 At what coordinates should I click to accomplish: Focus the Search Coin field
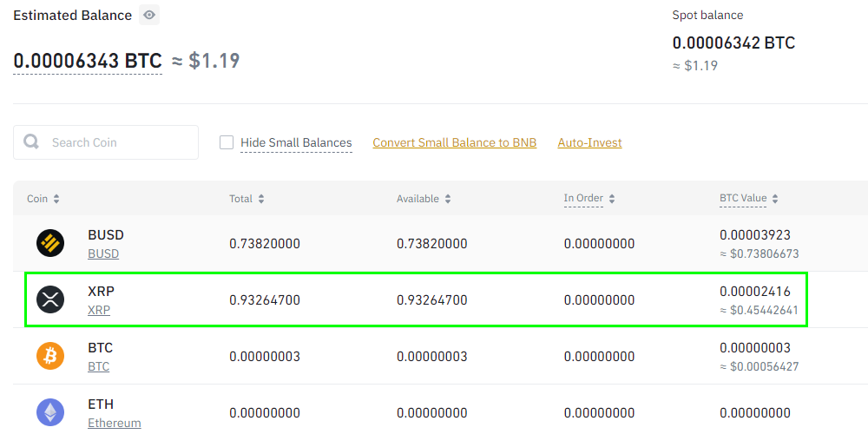click(x=106, y=142)
